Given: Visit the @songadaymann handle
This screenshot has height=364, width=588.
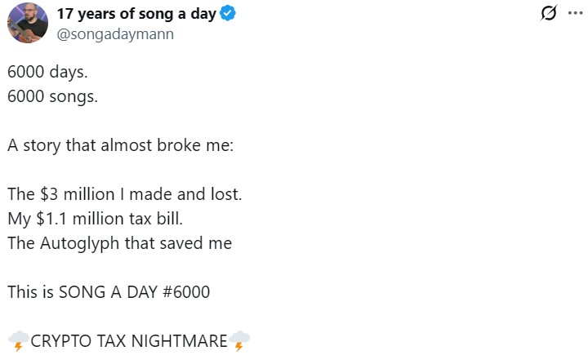Looking at the screenshot, I should (114, 34).
